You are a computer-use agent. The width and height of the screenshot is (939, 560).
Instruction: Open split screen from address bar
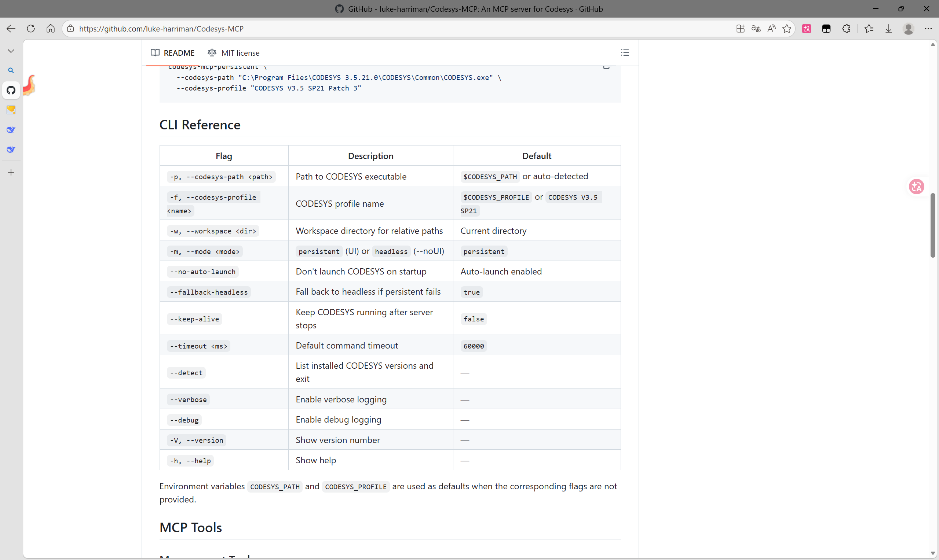(740, 29)
